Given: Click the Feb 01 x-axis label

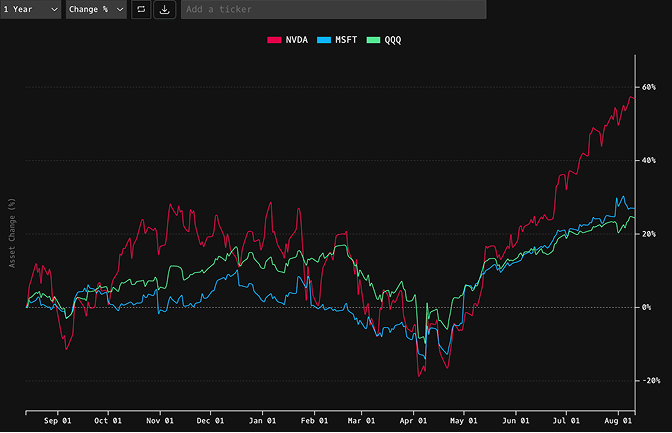Looking at the screenshot, I should click(x=314, y=421).
